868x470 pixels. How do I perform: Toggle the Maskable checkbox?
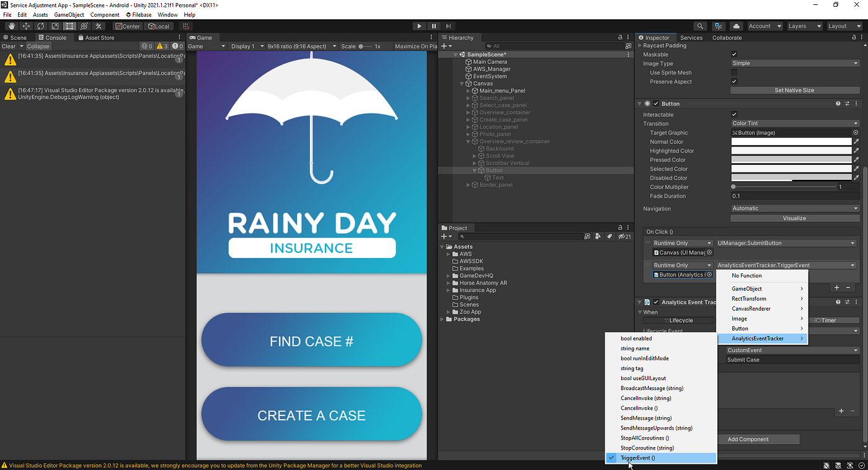pyautogui.click(x=734, y=55)
